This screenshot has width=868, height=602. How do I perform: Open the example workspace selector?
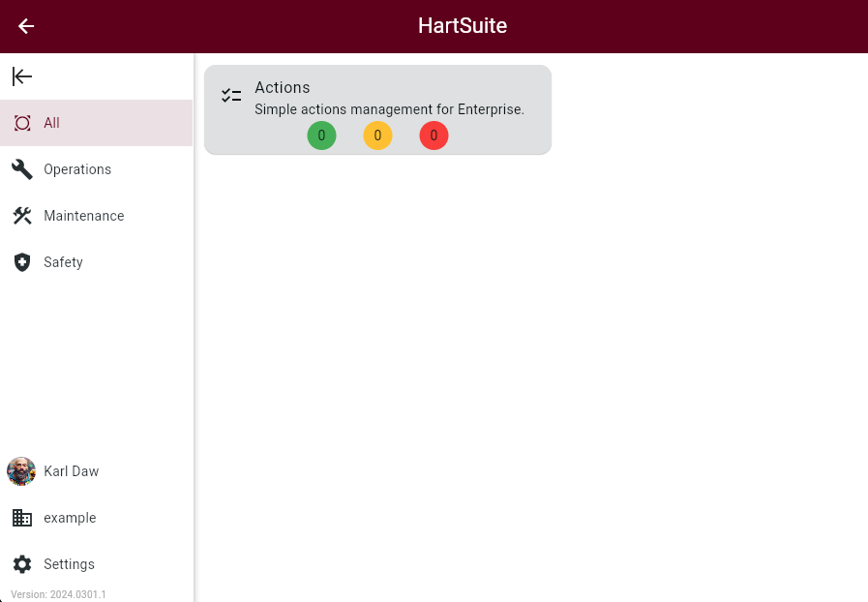(x=70, y=518)
